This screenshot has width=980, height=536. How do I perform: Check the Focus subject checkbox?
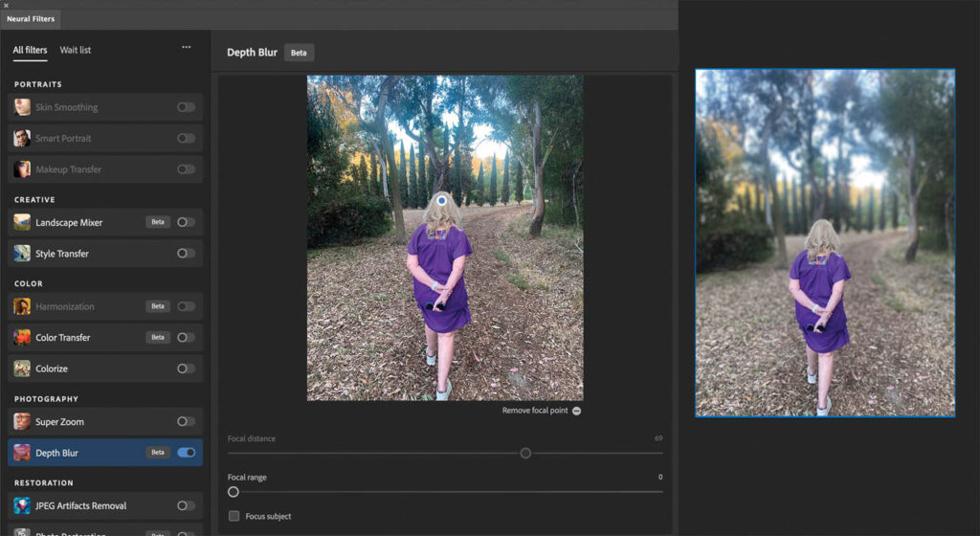(x=234, y=516)
